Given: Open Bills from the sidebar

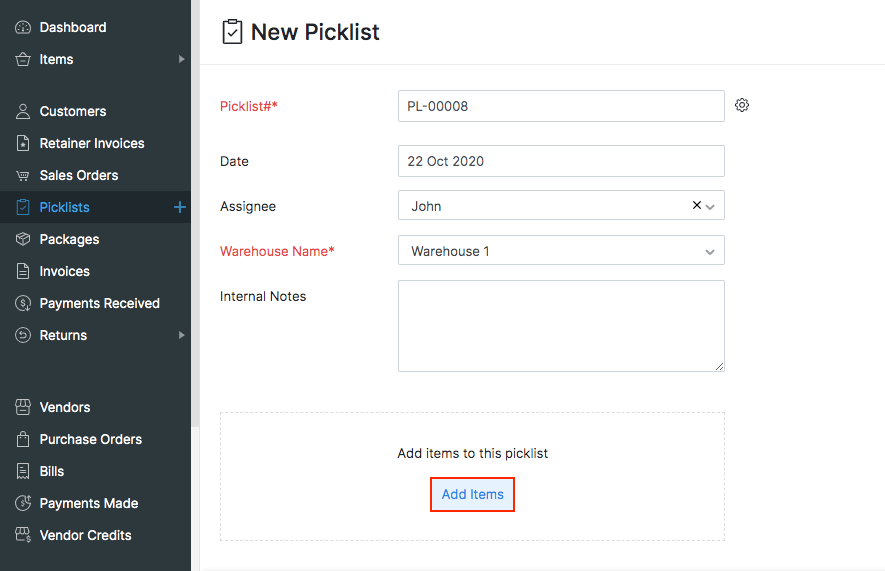Looking at the screenshot, I should coord(51,471).
